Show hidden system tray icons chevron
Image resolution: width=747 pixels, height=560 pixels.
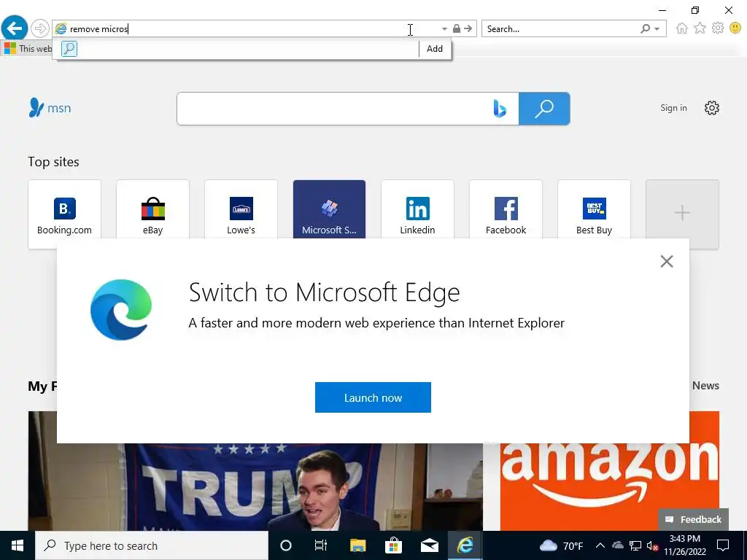600,545
